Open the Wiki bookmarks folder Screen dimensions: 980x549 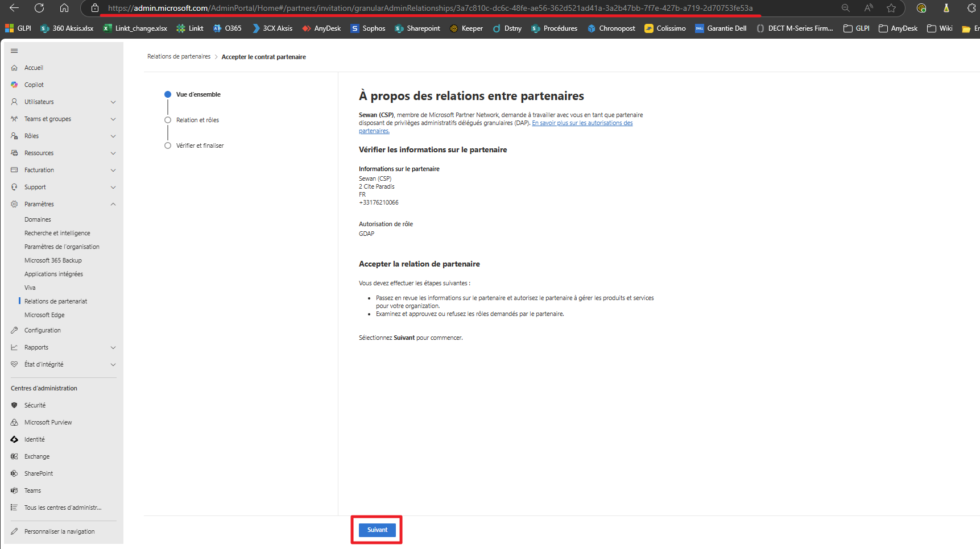(x=940, y=28)
